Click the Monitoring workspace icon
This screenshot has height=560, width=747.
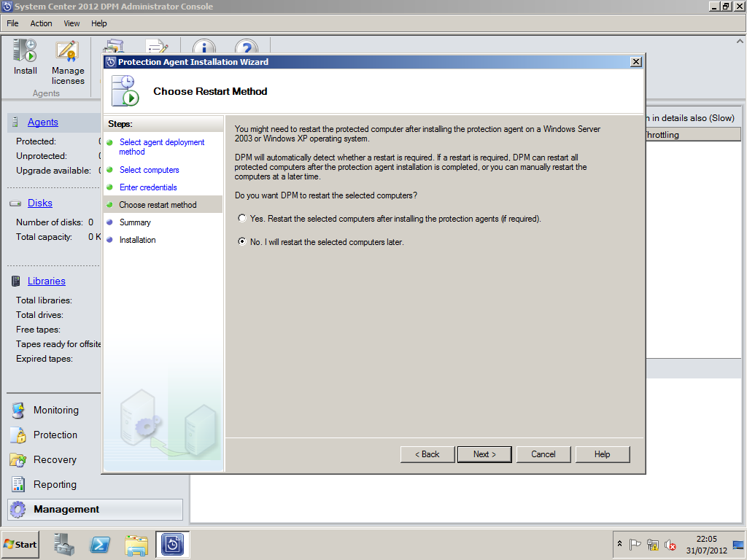click(x=18, y=410)
